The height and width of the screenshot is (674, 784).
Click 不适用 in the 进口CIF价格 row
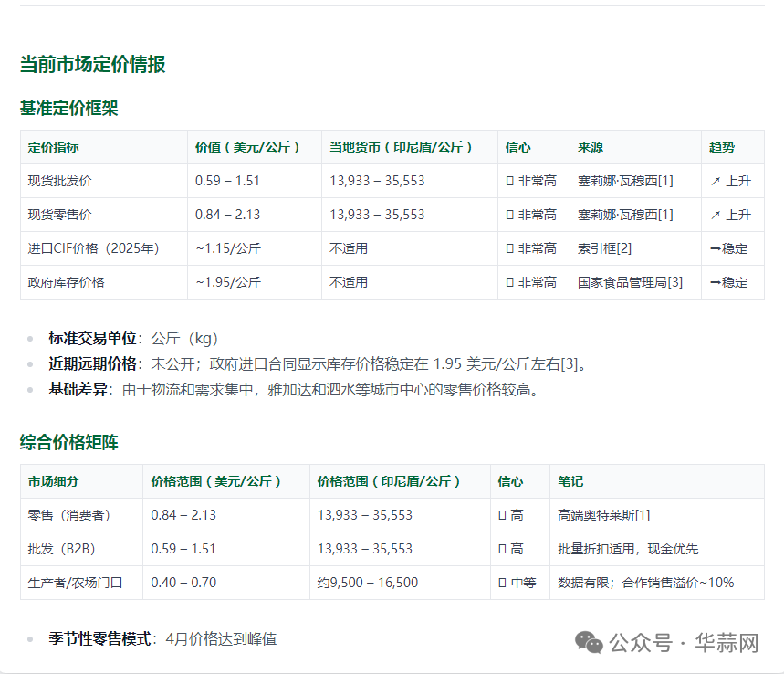pyautogui.click(x=349, y=248)
